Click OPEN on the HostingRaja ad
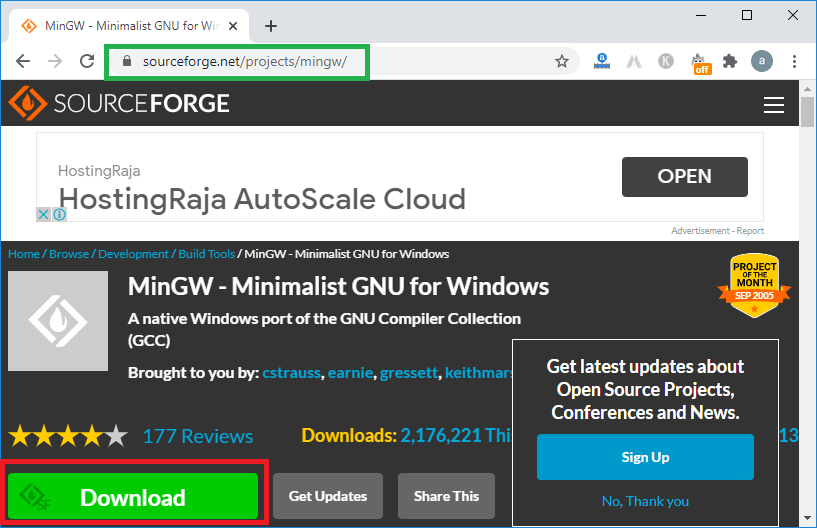The width and height of the screenshot is (817, 528). [685, 177]
